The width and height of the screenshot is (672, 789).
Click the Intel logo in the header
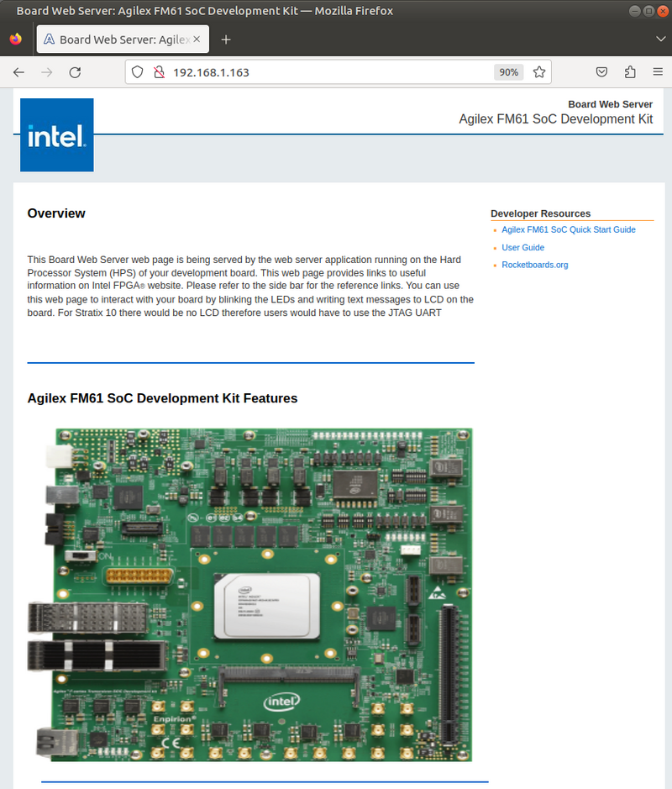coord(56,135)
